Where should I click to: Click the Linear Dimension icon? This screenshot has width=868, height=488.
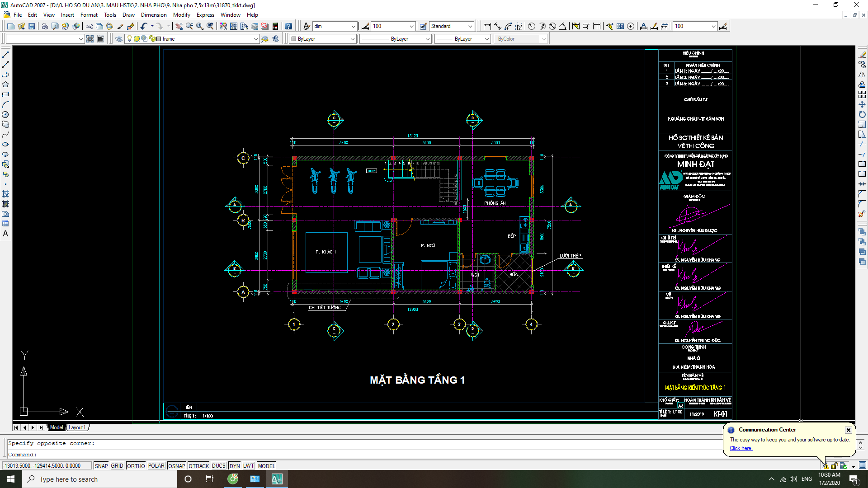click(x=487, y=26)
